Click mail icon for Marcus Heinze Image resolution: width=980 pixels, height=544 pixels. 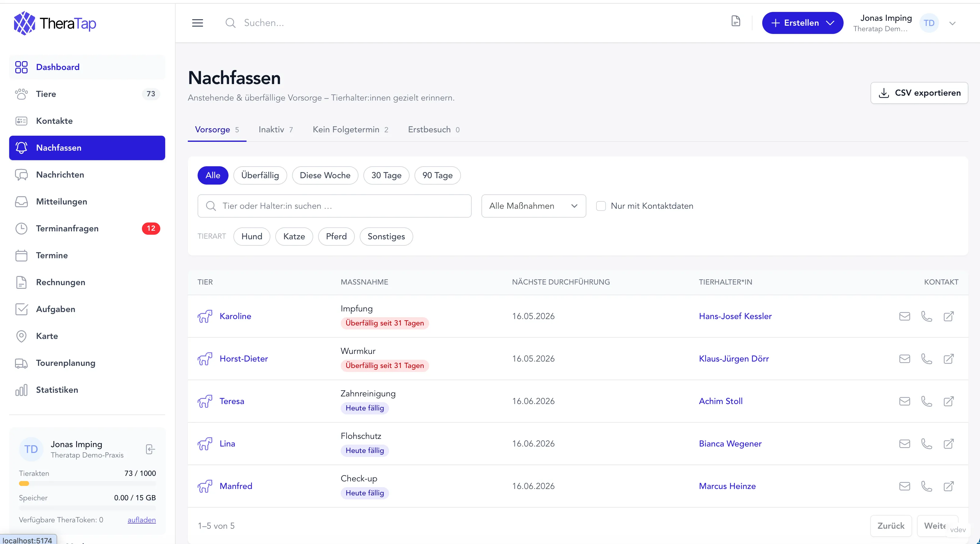905,486
